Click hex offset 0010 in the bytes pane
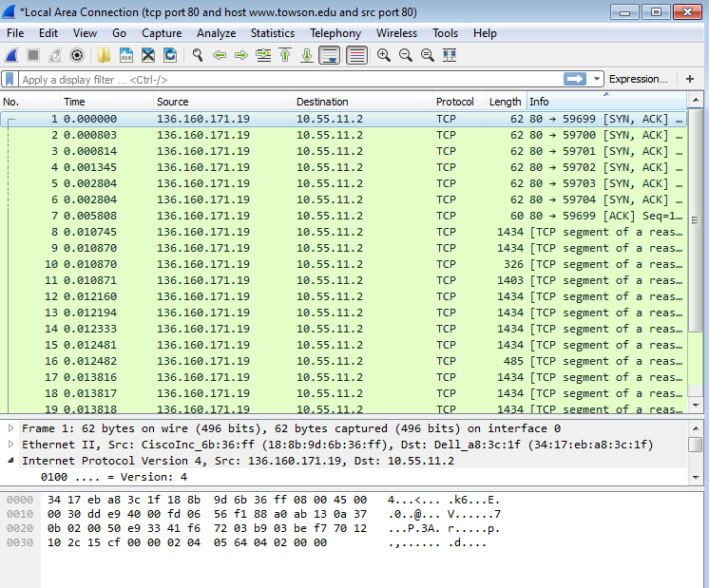The height and width of the screenshot is (588, 709). [20, 514]
